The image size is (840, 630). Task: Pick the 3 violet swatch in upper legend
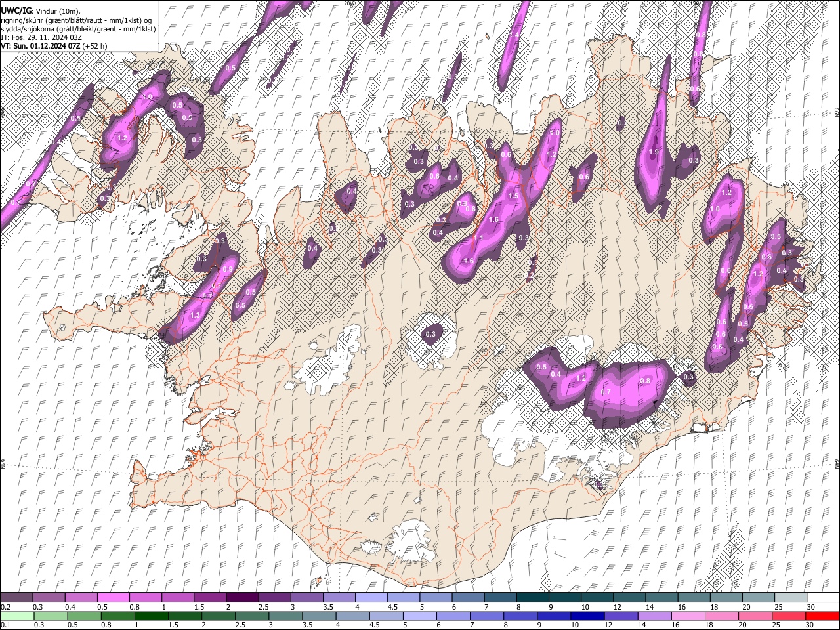(306, 597)
